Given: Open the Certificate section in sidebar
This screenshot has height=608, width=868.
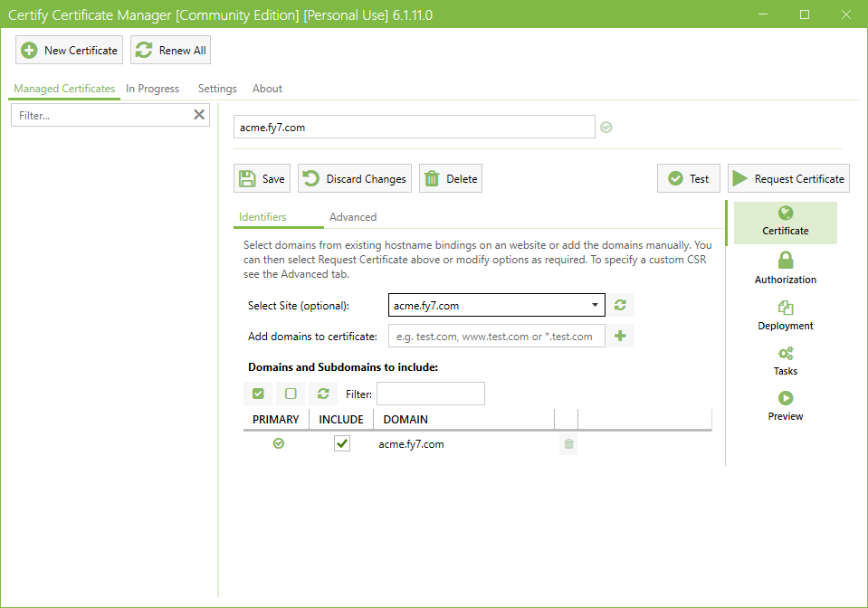Looking at the screenshot, I should click(786, 223).
